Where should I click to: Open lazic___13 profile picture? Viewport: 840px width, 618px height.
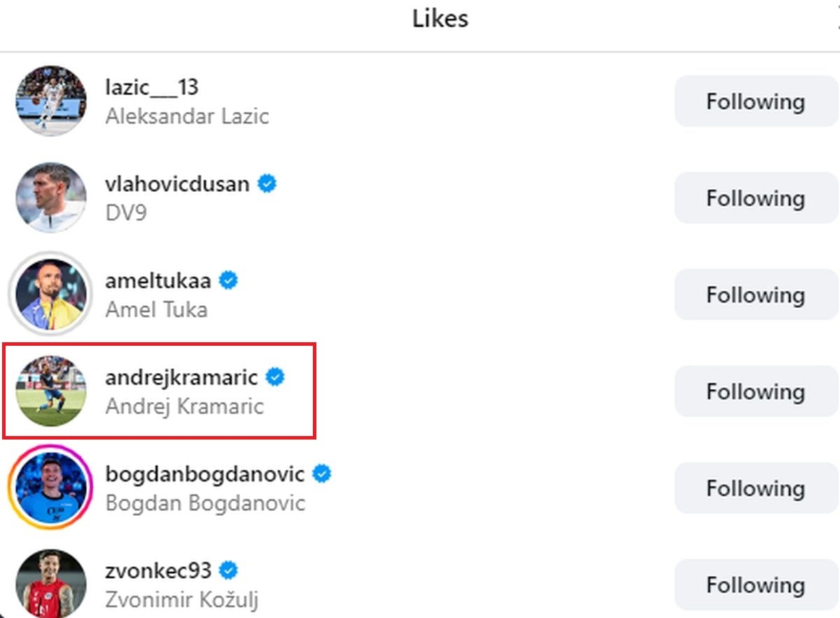pyautogui.click(x=51, y=101)
